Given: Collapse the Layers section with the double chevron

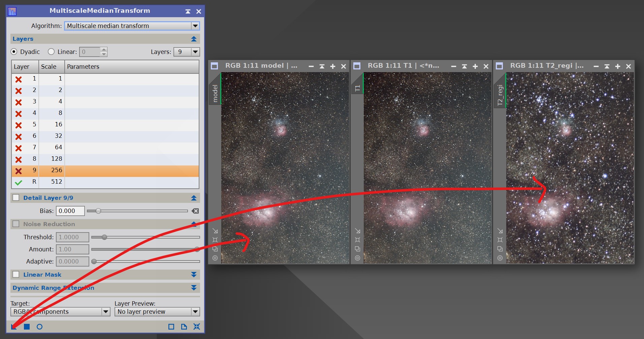Looking at the screenshot, I should 194,39.
